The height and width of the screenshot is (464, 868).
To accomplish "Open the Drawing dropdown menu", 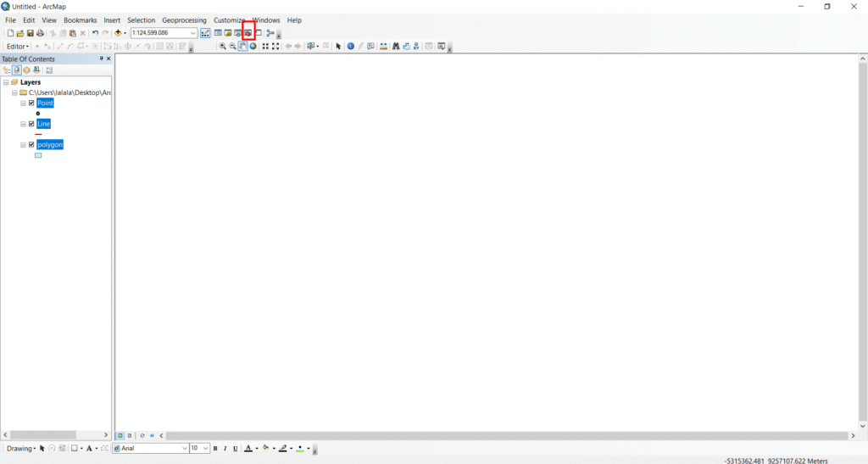I will [21, 449].
